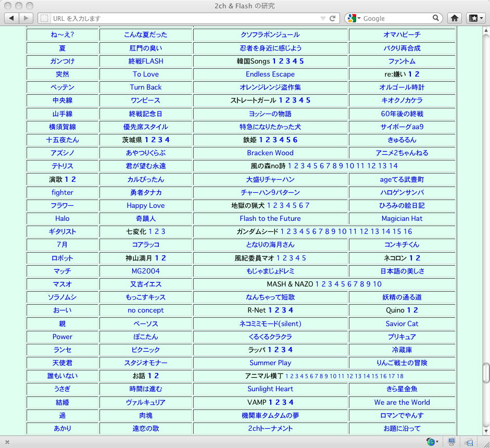Open the 'Sunlight Heart' link
The height and width of the screenshot is (448, 490).
click(x=270, y=389)
